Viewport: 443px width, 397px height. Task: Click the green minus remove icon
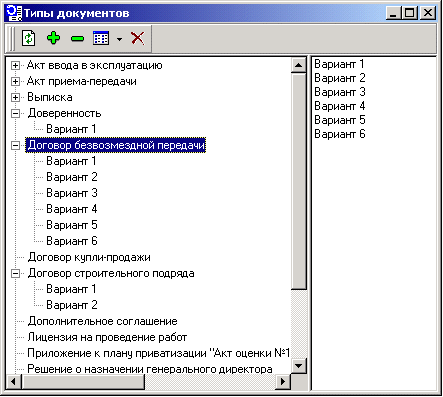click(x=77, y=39)
